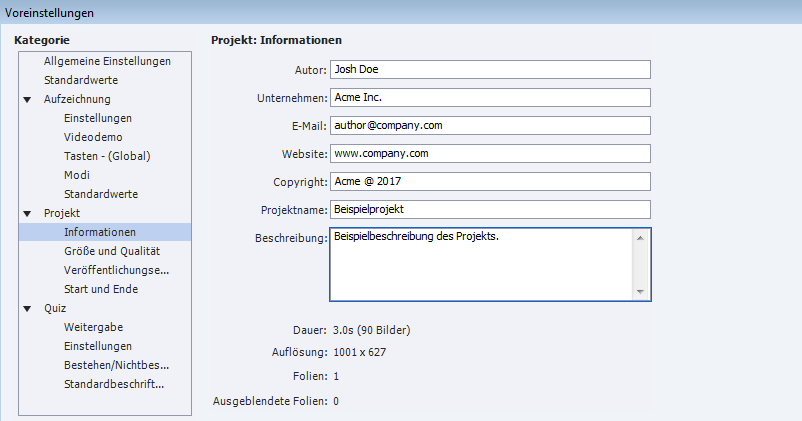This screenshot has height=421, width=802.
Task: Collapse the Projekt tree section
Action: click(27, 213)
